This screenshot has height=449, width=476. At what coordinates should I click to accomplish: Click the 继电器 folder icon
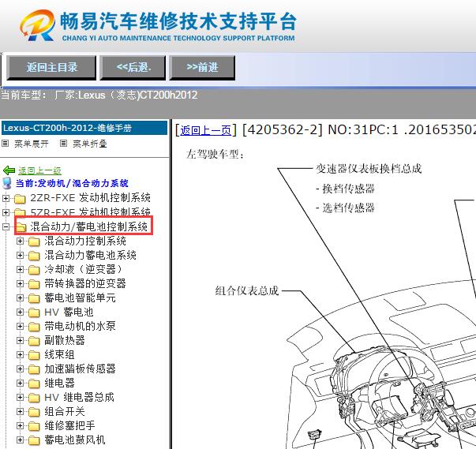[x=34, y=384]
